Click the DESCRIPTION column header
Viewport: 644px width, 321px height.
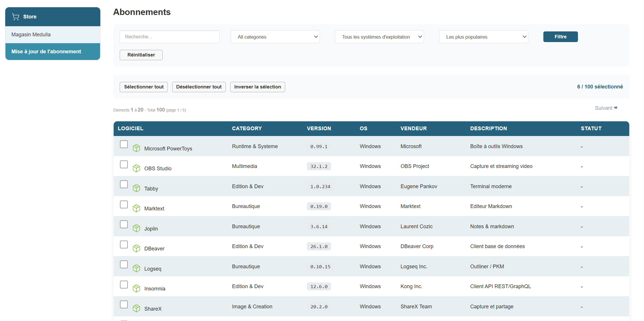click(489, 129)
